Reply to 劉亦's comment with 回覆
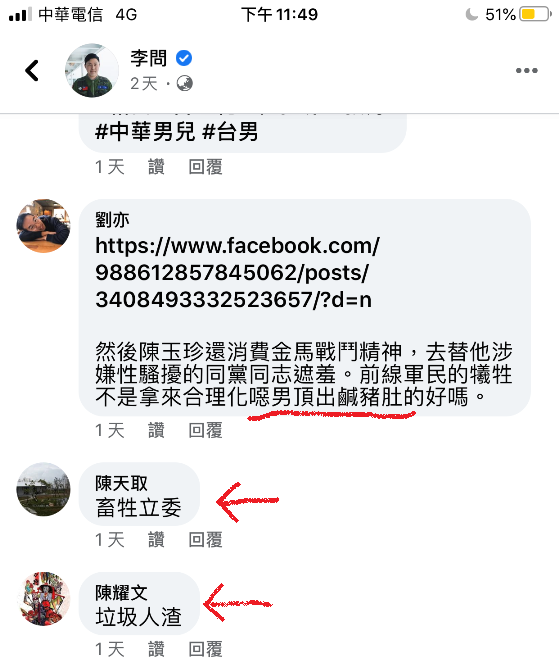The width and height of the screenshot is (559, 658). coord(205,431)
